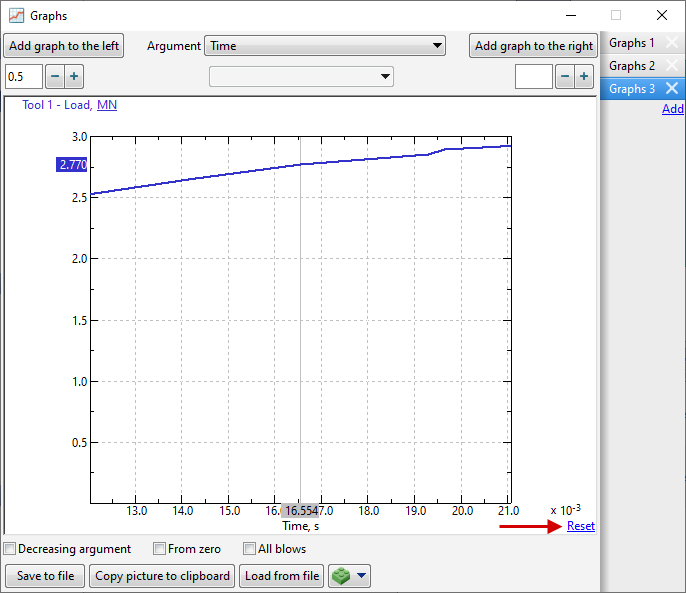
Task: Close the active Graphs 3 tab
Action: tap(672, 89)
